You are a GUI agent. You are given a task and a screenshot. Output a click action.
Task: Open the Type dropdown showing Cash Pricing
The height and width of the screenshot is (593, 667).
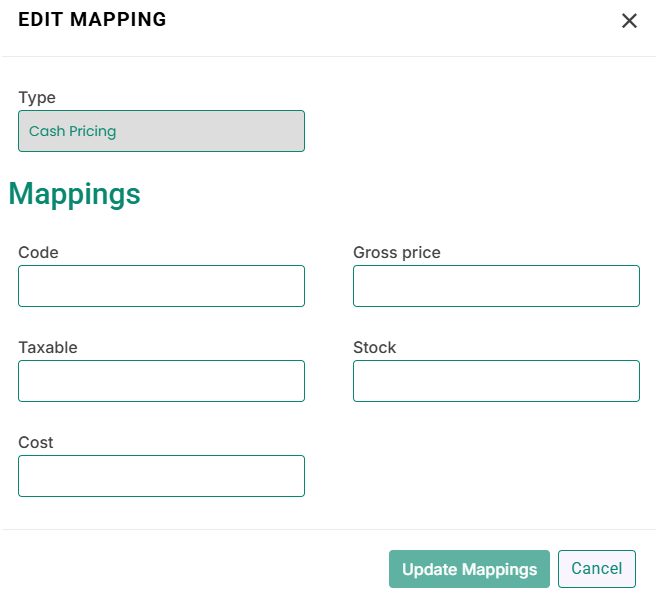161,131
